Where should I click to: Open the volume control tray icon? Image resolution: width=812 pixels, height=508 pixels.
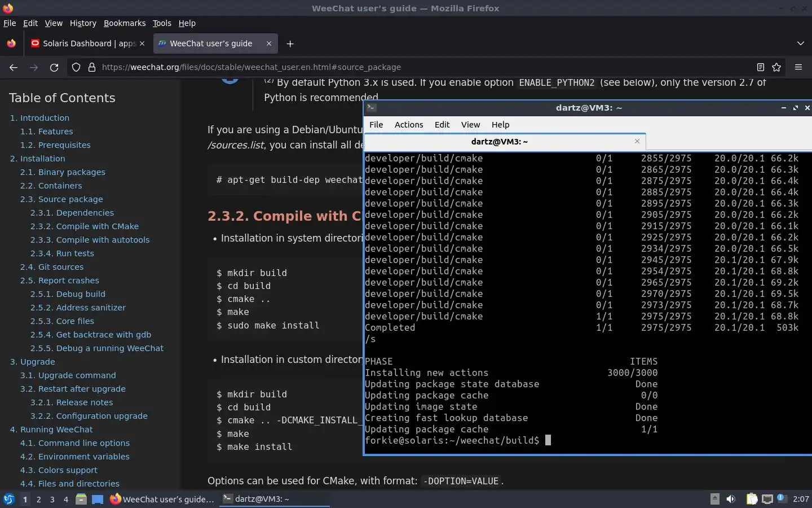[x=731, y=499]
